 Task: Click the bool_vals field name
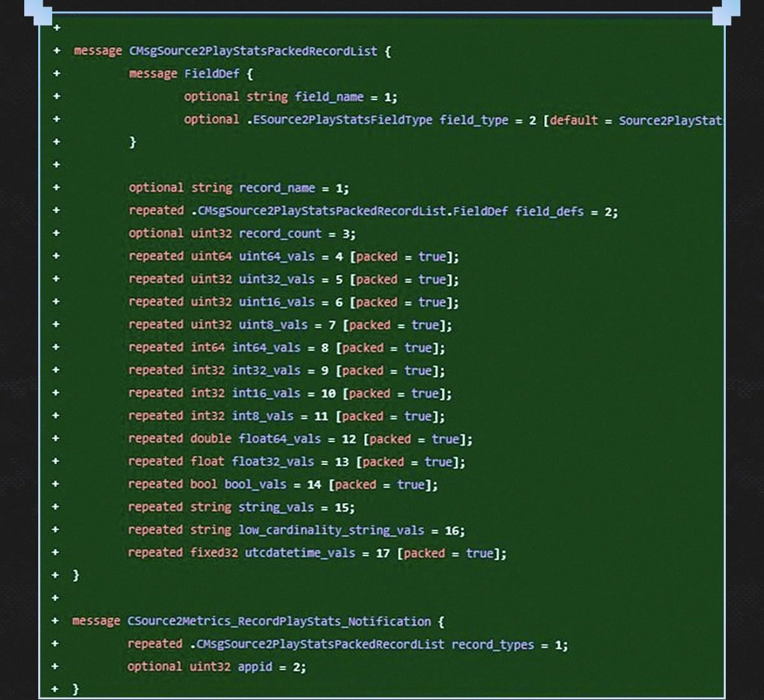255,485
